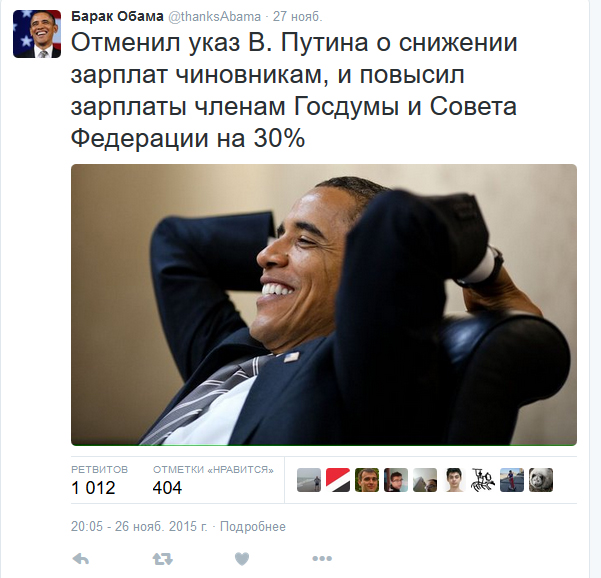Screen dimensions: 601x578
Task: Enlarge the attached photo of the laughing man
Action: pos(324,305)
